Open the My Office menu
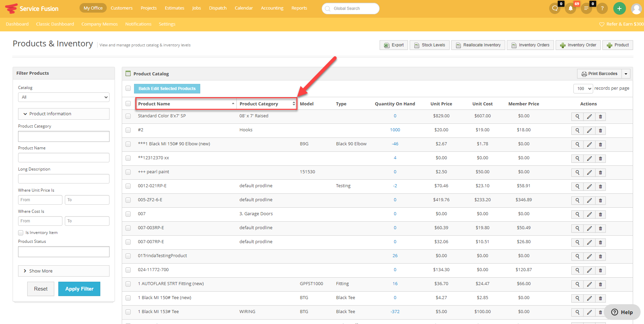The height and width of the screenshot is (324, 644). [93, 8]
